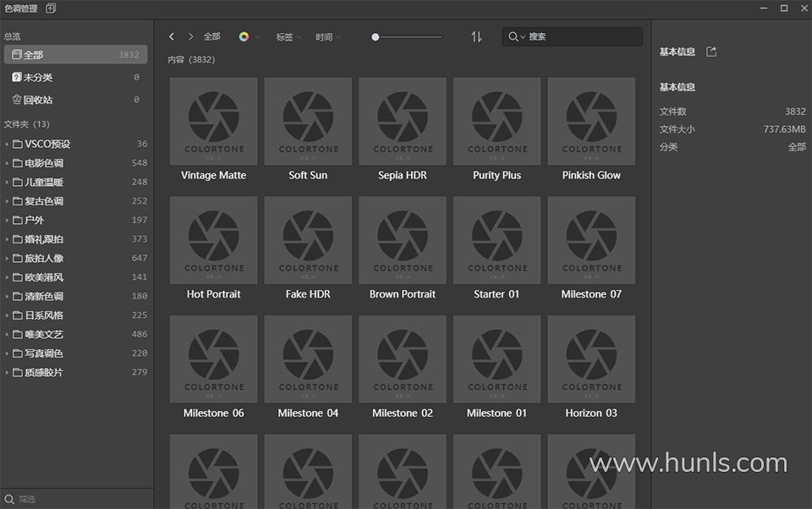Click the 搜索 search input field

point(573,36)
